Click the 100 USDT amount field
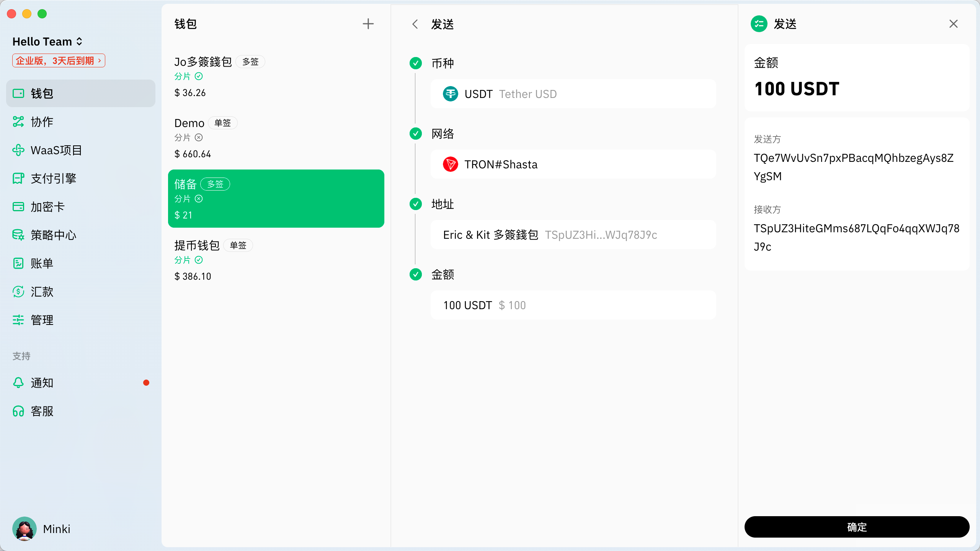 (x=573, y=305)
